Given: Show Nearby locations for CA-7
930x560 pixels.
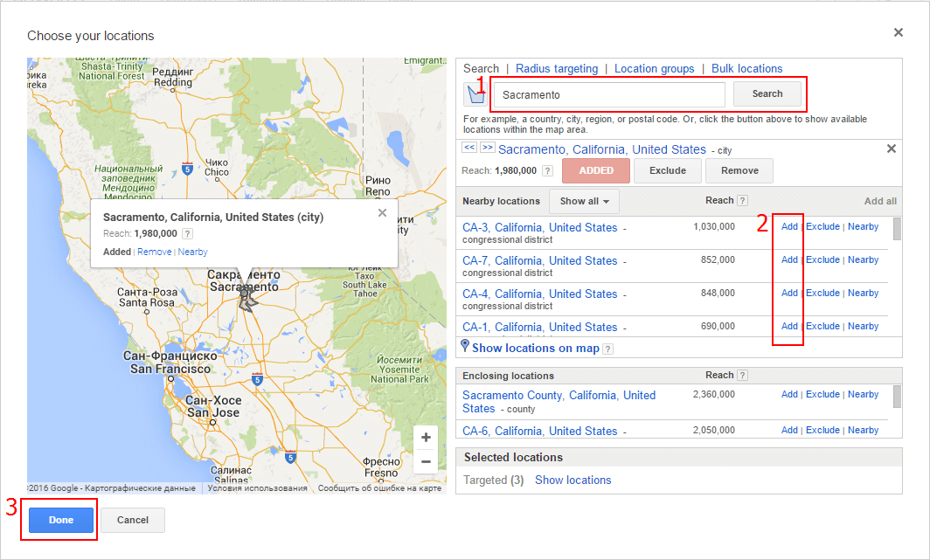Looking at the screenshot, I should [x=863, y=259].
